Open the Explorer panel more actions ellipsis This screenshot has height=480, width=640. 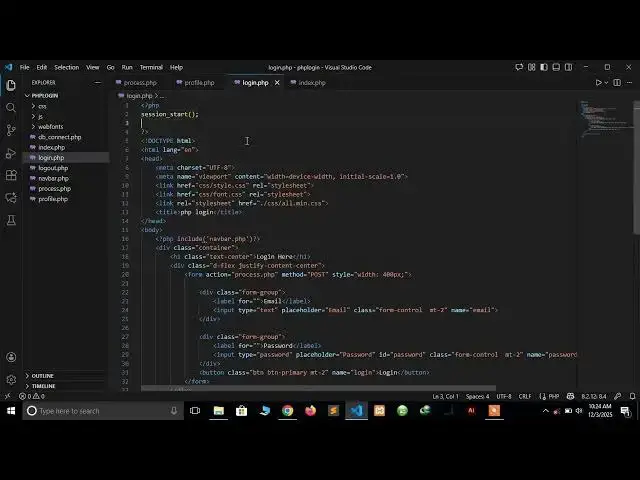point(98,82)
